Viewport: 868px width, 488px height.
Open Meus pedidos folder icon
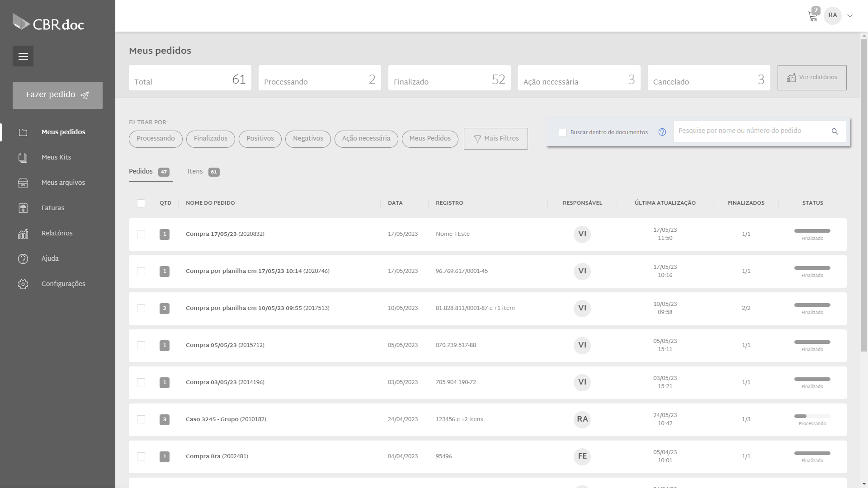click(x=23, y=132)
